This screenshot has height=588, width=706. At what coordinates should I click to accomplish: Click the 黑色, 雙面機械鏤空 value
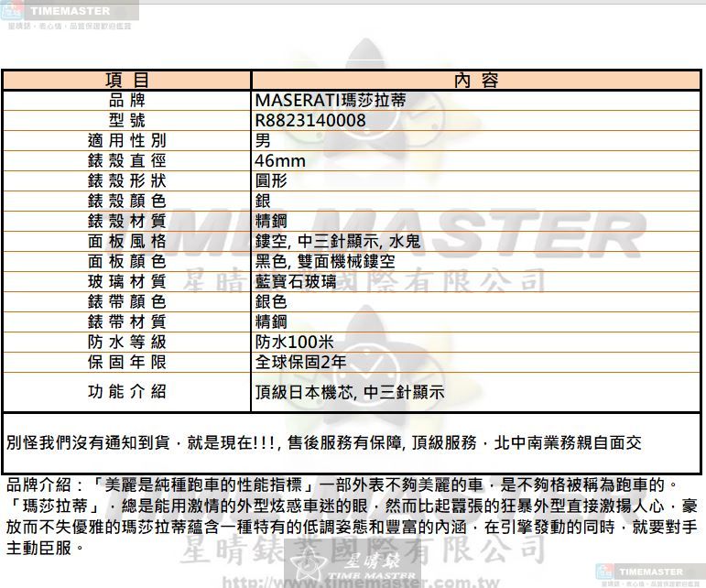point(325,262)
